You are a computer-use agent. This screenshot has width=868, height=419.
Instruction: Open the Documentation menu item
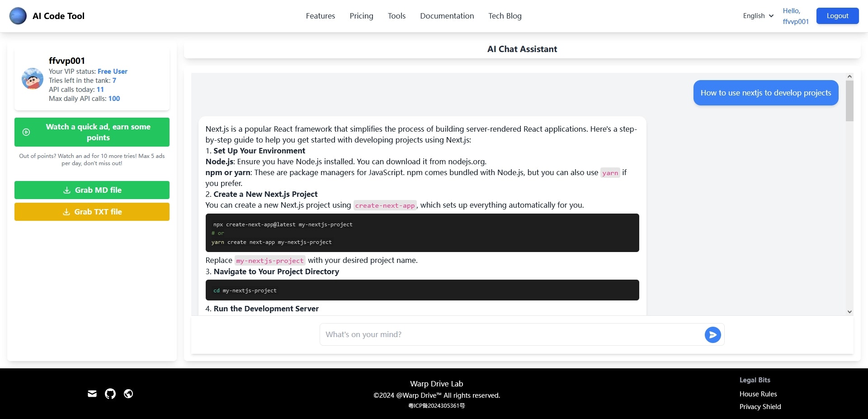[x=447, y=16]
